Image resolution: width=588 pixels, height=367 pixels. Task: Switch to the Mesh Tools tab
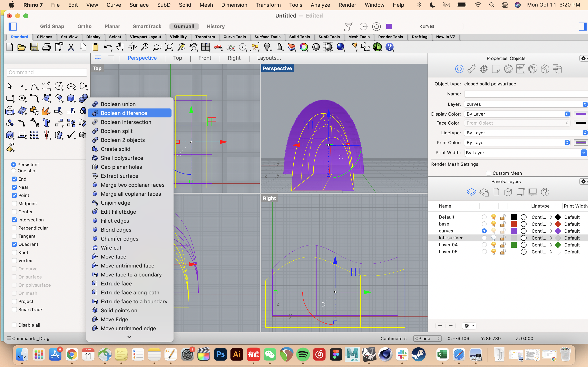(359, 37)
